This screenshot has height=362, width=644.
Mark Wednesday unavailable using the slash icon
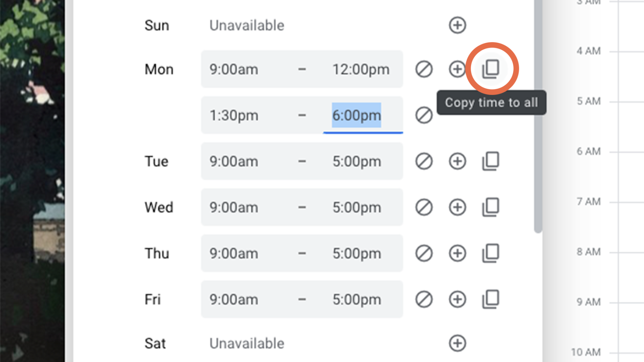tap(424, 207)
